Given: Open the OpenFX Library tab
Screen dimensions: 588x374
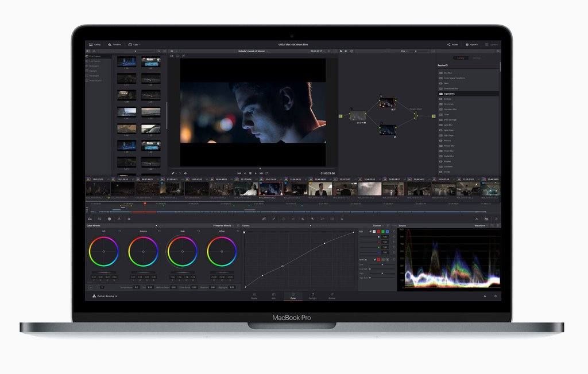Looking at the screenshot, I should [461, 58].
